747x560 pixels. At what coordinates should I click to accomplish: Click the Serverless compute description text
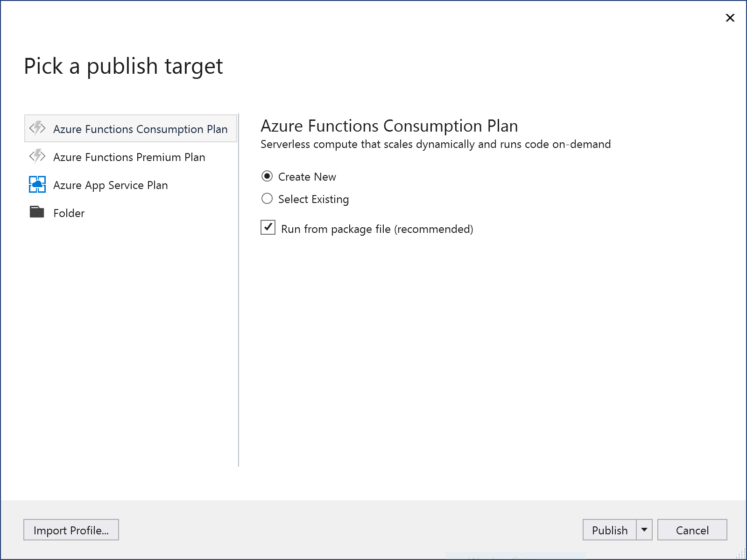tap(436, 144)
